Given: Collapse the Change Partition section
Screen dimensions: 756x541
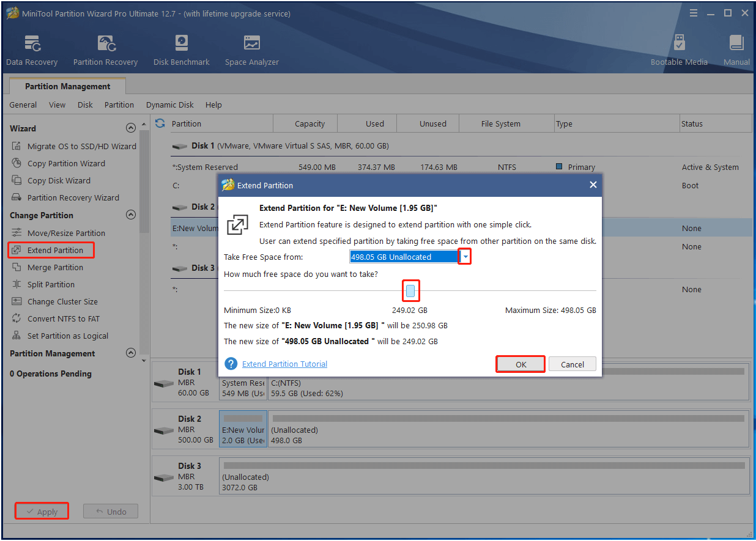Looking at the screenshot, I should [x=130, y=215].
